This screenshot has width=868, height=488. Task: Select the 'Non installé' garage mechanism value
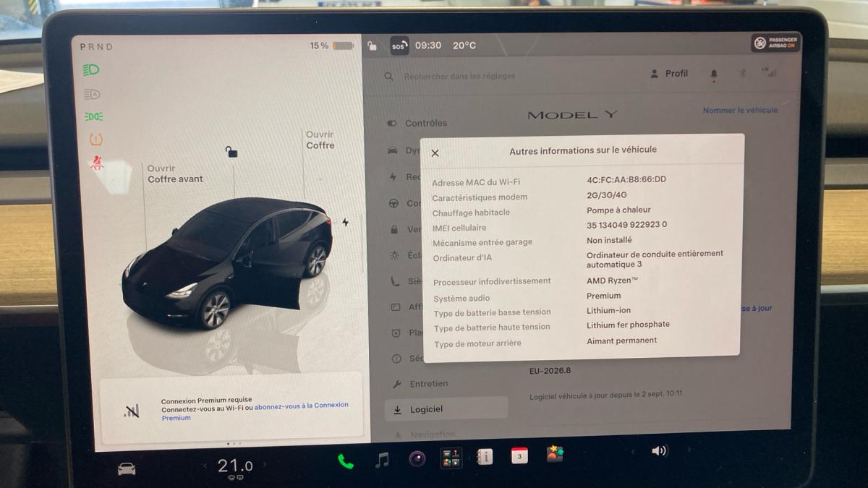click(609, 240)
